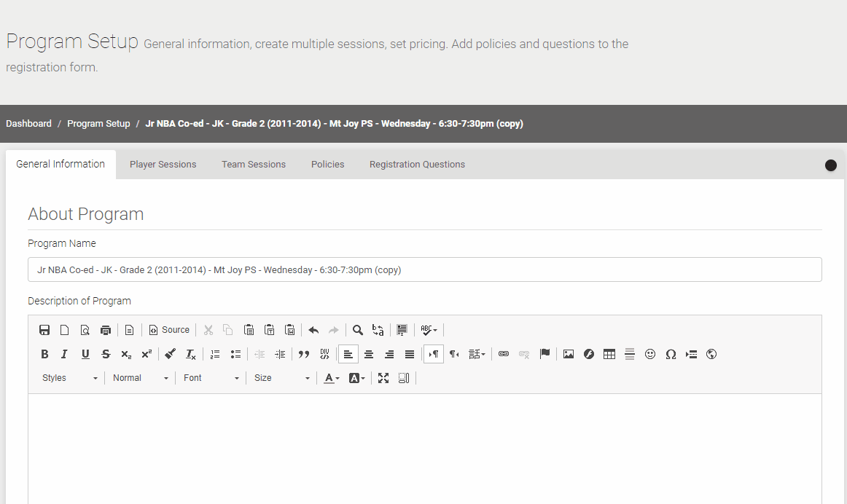The height and width of the screenshot is (504, 847).
Task: Open the Registration Questions tab
Action: point(417,165)
